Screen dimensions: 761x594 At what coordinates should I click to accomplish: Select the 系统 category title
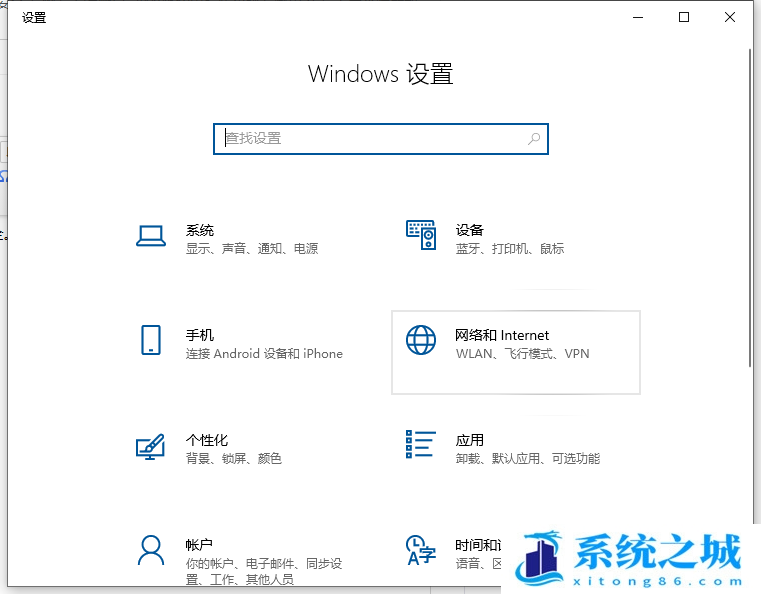click(x=200, y=230)
